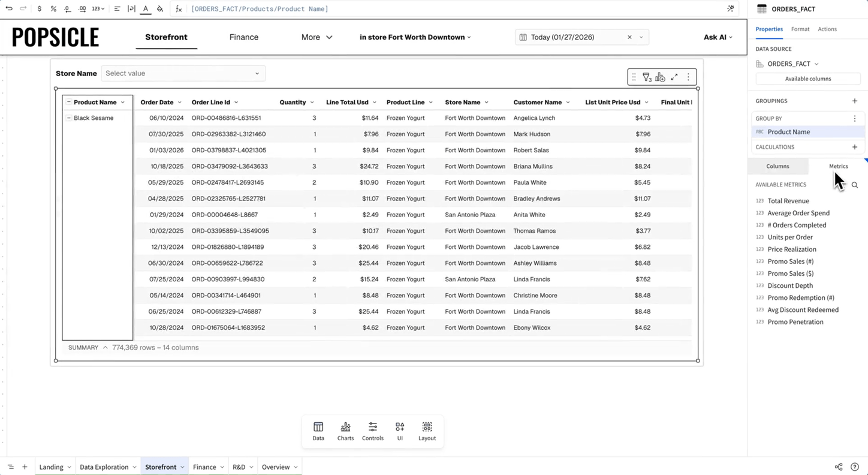This screenshot has height=475, width=868.
Task: Click the Available columns button
Action: pos(807,79)
